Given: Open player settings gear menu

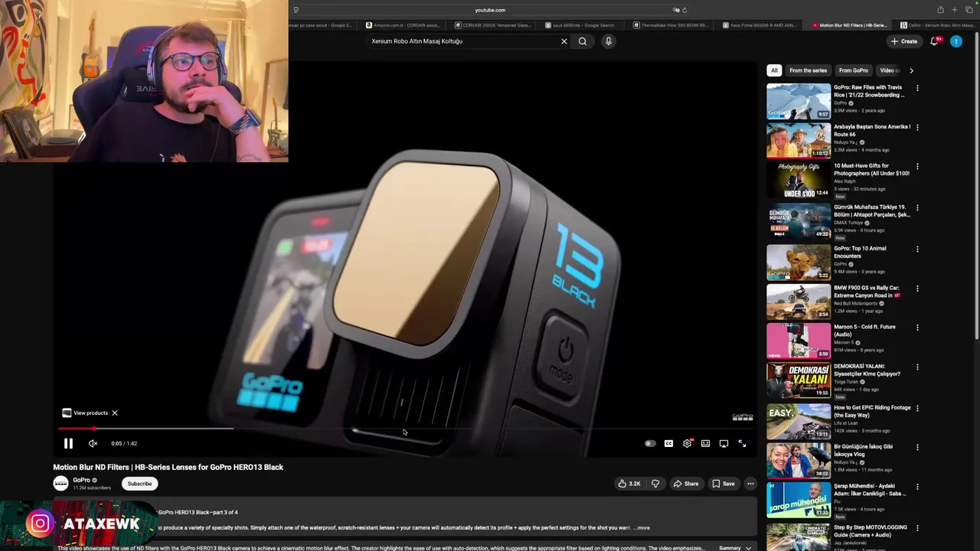Looking at the screenshot, I should point(688,443).
